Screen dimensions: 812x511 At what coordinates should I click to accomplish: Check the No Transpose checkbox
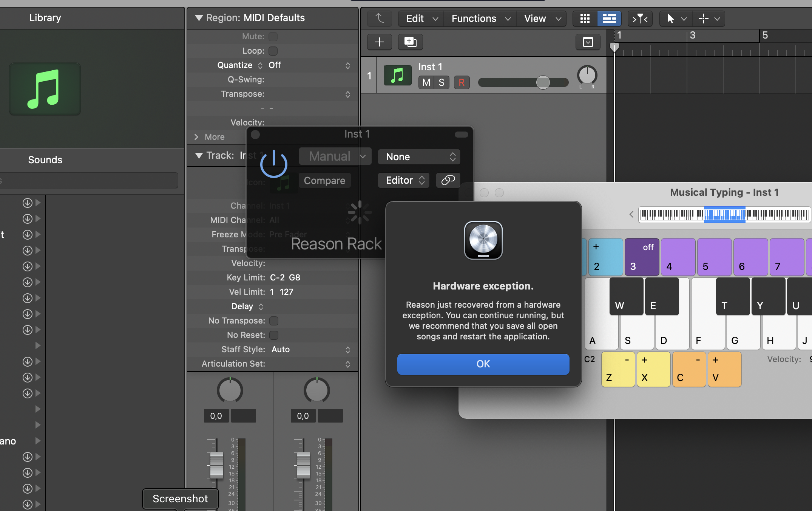point(274,321)
